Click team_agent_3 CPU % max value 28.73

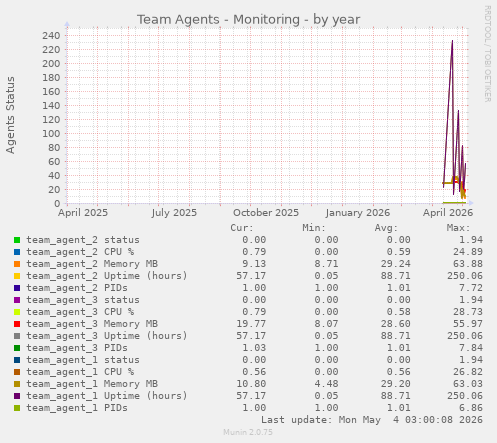(x=468, y=312)
